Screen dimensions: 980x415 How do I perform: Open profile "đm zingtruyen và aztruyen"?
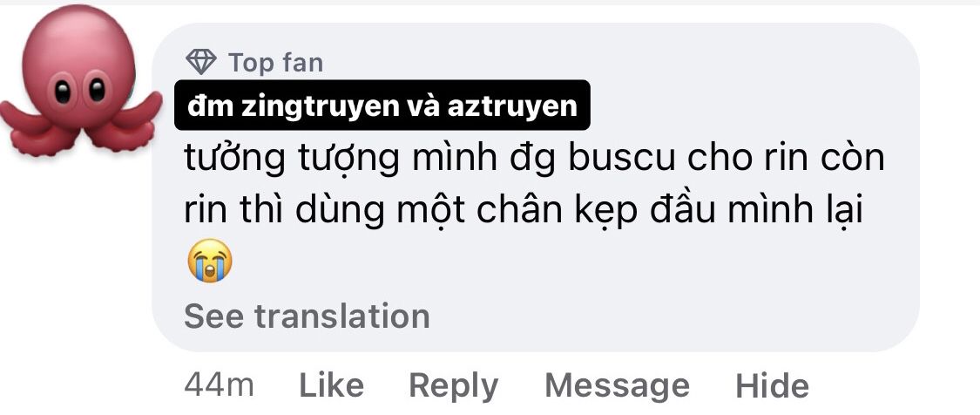point(382,105)
